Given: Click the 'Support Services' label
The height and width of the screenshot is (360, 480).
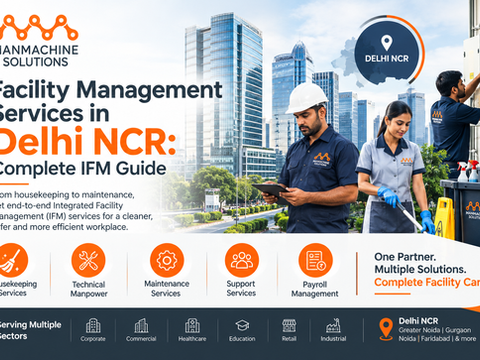Looking at the screenshot, I should point(241,288).
